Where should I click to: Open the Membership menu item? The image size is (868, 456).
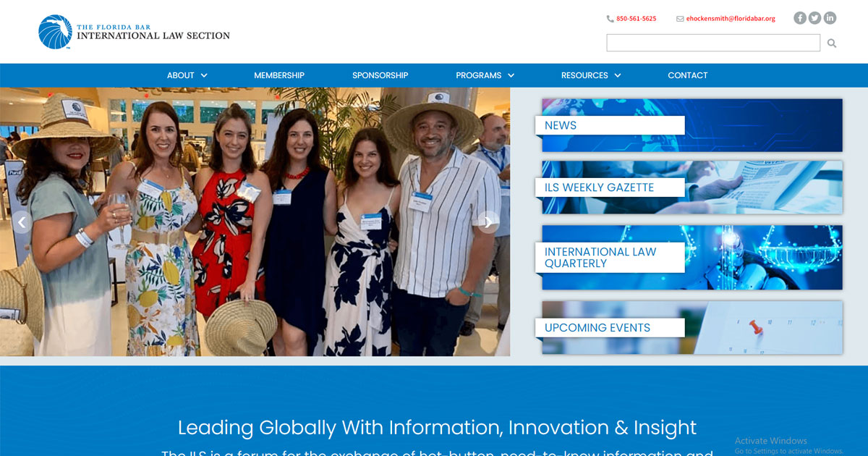pyautogui.click(x=279, y=75)
